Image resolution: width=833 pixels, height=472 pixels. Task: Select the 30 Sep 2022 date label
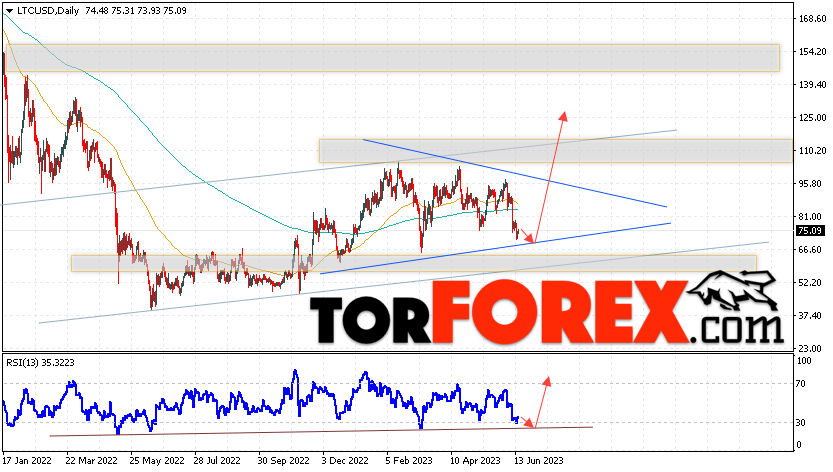(283, 460)
